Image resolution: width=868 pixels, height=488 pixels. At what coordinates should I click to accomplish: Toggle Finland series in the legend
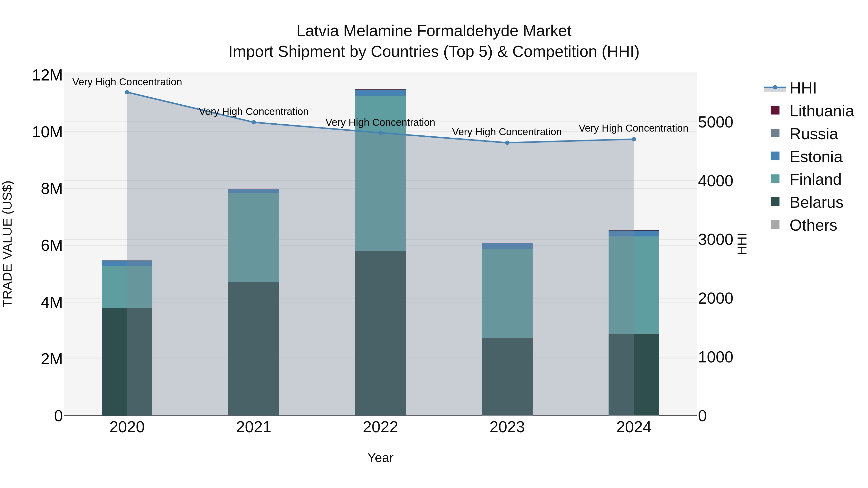[x=806, y=179]
